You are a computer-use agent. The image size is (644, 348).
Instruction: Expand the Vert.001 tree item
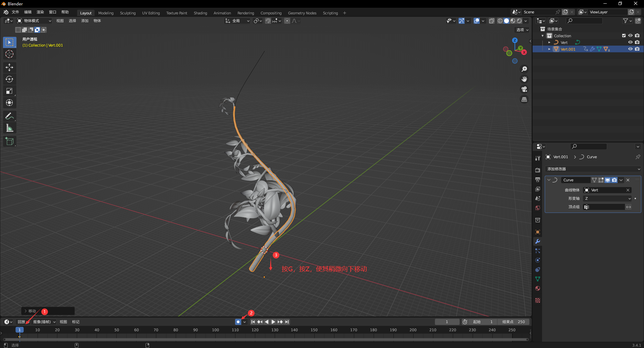point(549,49)
